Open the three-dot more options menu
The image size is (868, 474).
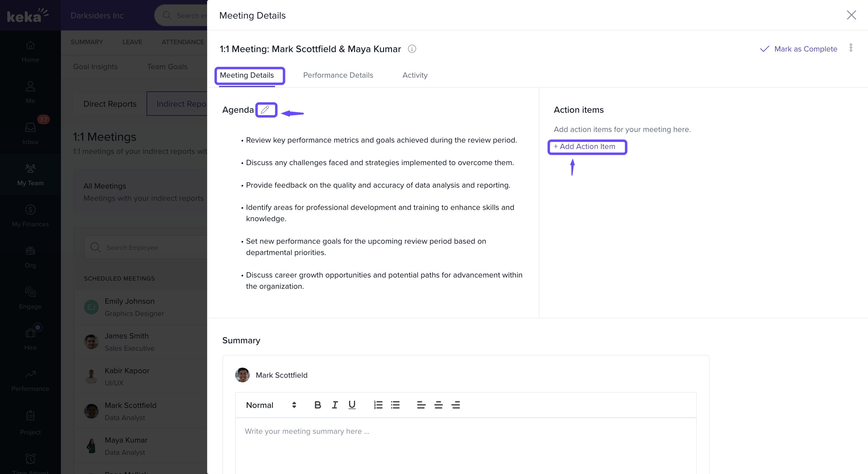pyautogui.click(x=850, y=48)
